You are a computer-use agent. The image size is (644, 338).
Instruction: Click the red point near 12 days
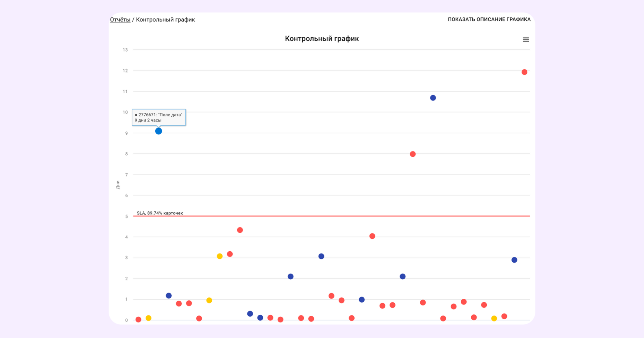tap(524, 72)
